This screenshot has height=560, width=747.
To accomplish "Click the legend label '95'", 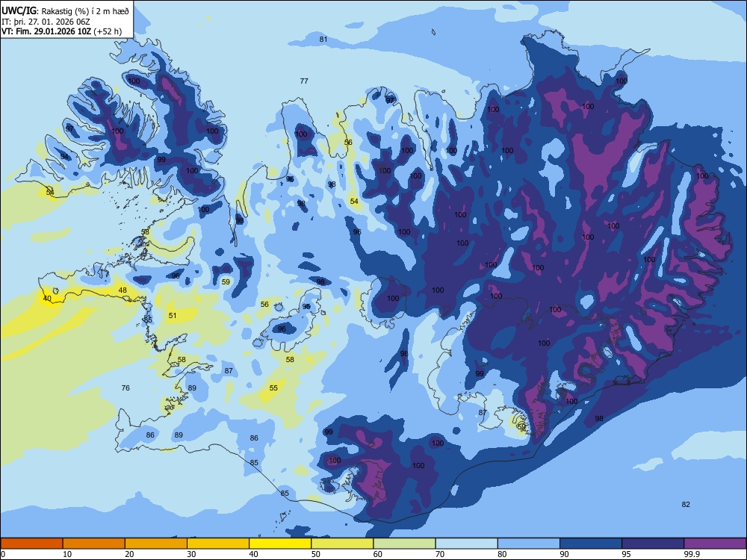I will (x=627, y=554).
